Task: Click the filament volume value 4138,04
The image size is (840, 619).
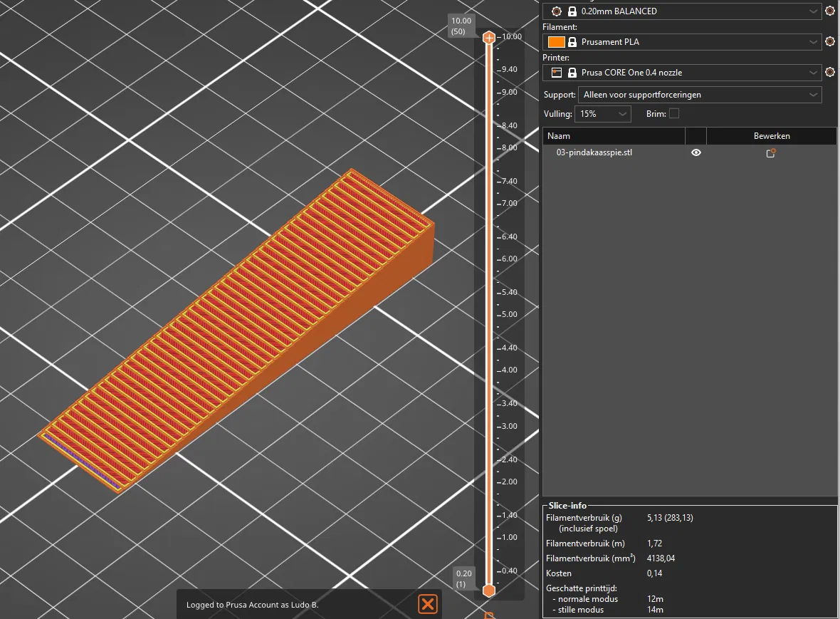Action: point(661,558)
